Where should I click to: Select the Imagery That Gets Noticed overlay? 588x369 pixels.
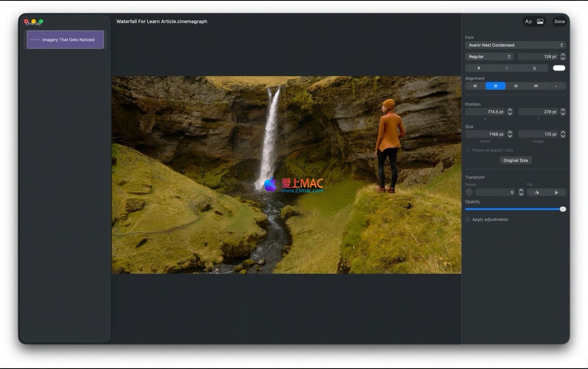tap(65, 40)
